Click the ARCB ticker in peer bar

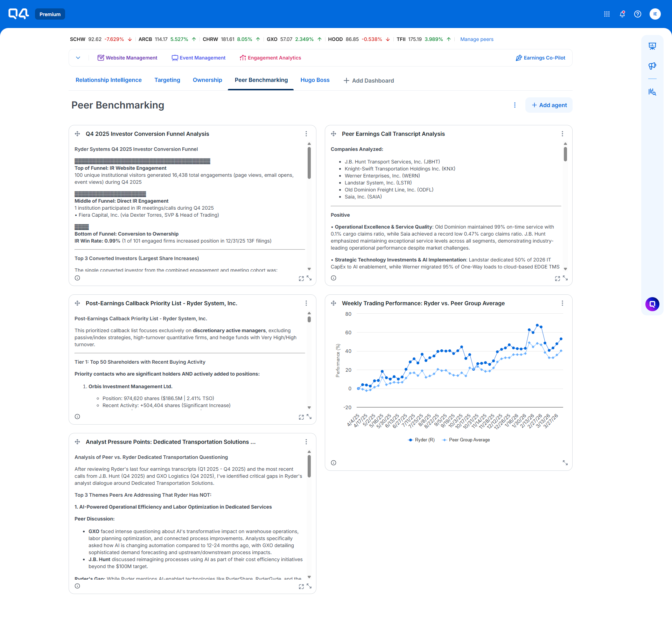tap(167, 39)
